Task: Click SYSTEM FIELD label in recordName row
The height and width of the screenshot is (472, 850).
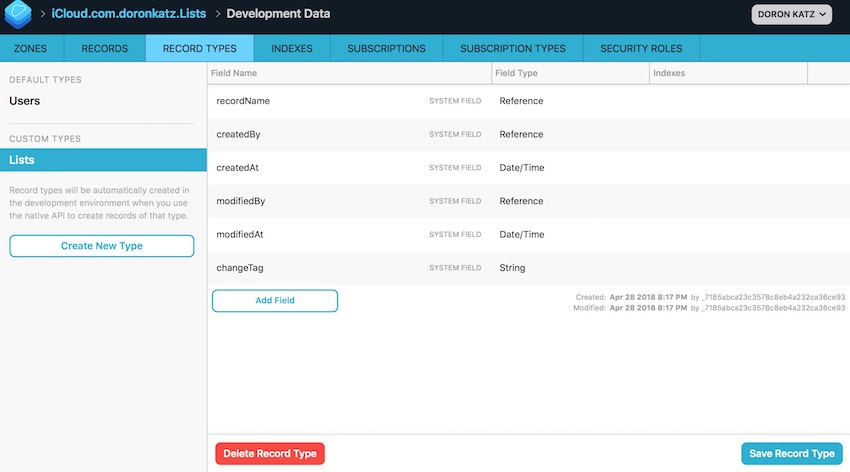Action: click(455, 101)
